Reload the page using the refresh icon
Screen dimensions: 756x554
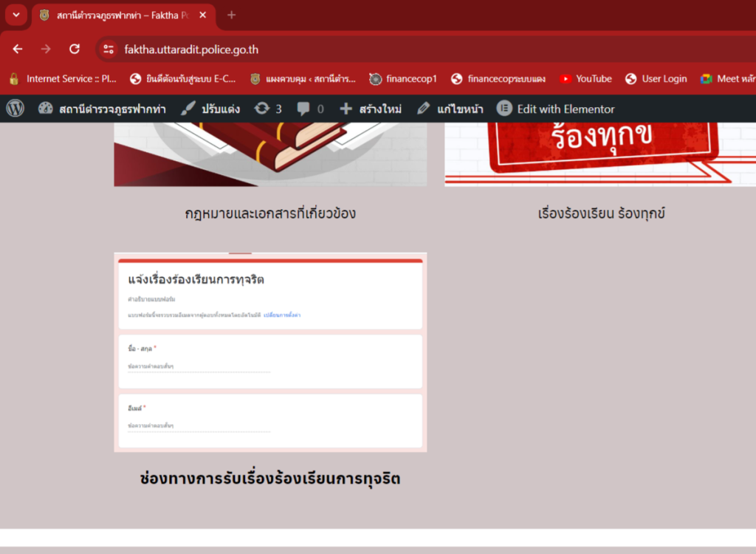pos(74,49)
